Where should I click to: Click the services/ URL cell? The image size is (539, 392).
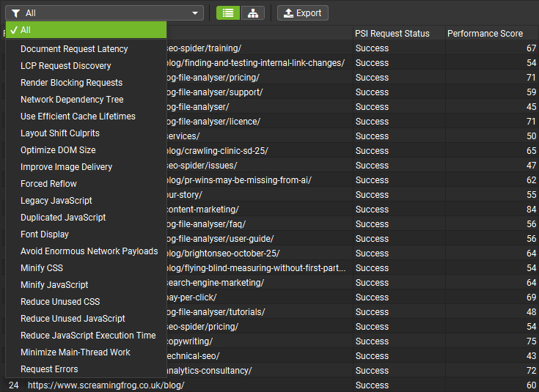click(260, 136)
